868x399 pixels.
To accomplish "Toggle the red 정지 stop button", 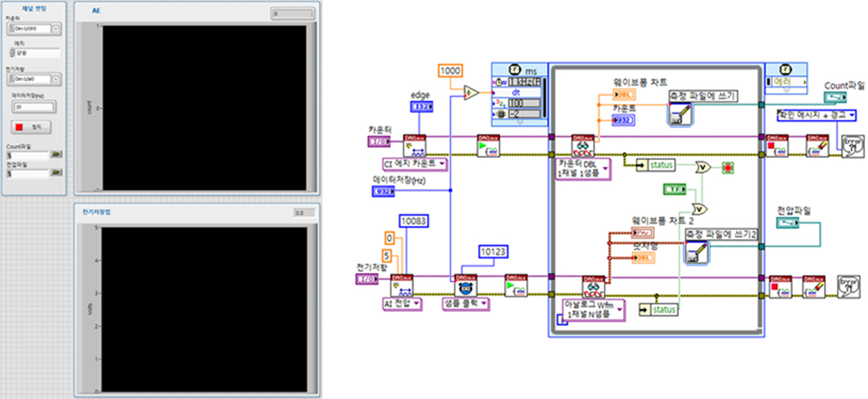I will point(31,127).
